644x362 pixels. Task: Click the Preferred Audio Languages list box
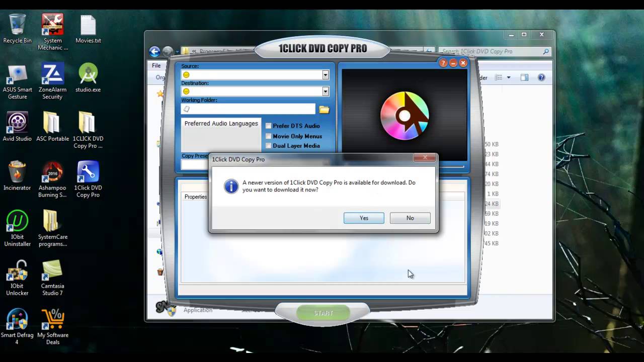pyautogui.click(x=221, y=135)
